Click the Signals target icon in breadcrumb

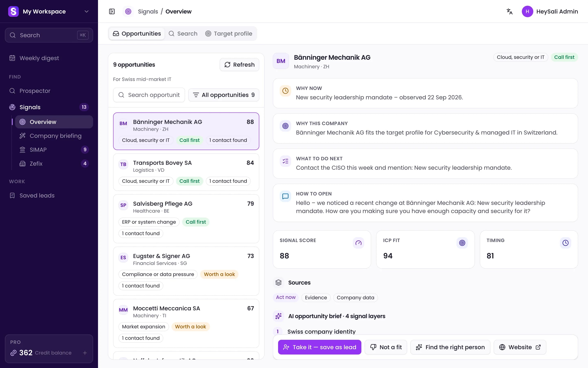[128, 11]
